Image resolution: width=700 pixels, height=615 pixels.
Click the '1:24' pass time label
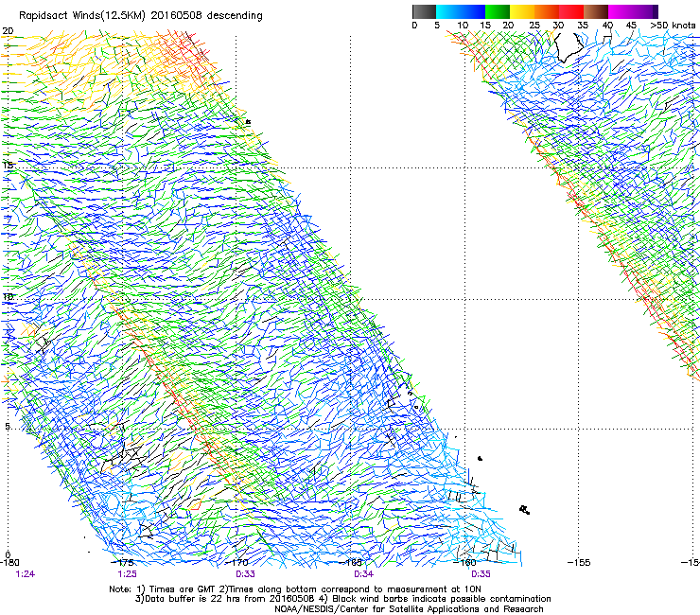point(25,574)
